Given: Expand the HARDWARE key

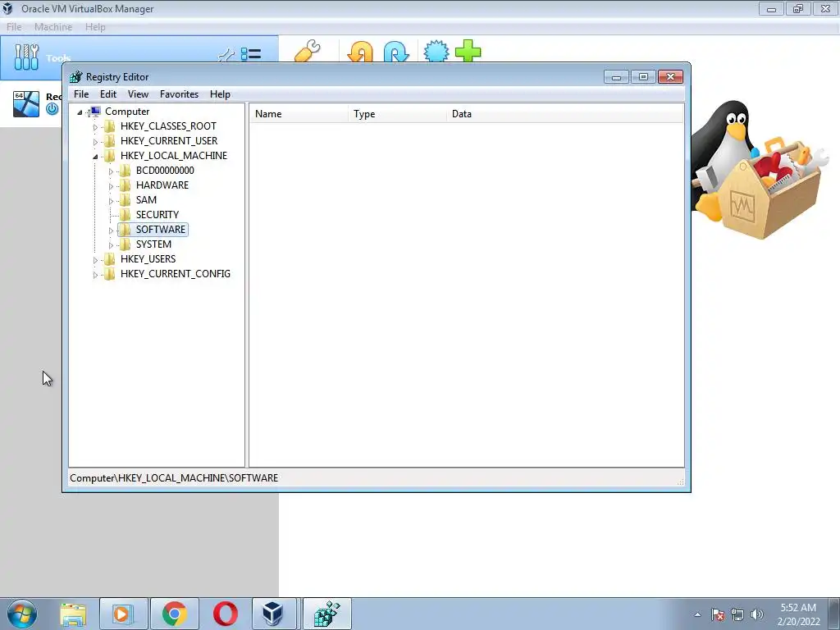Looking at the screenshot, I should coord(111,186).
